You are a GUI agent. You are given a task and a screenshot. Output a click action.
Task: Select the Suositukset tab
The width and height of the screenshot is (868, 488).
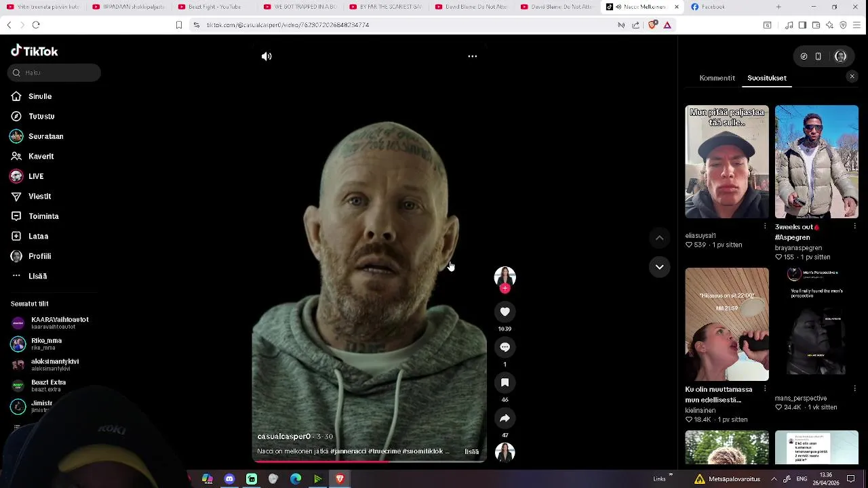point(767,78)
